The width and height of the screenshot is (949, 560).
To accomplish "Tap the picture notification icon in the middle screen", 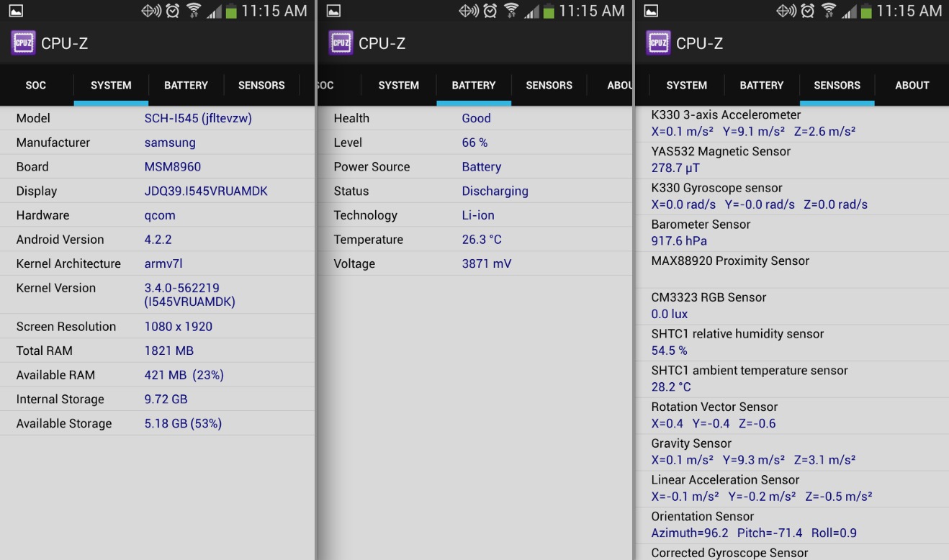I will tap(333, 11).
